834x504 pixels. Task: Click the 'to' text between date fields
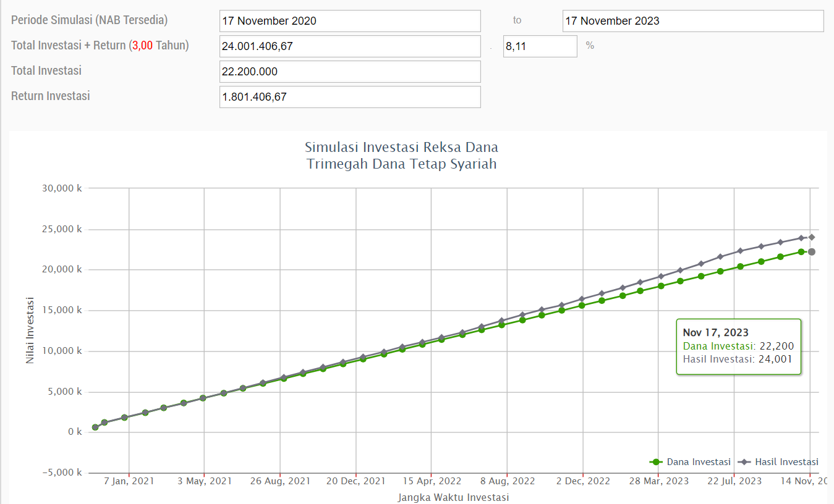(x=517, y=20)
